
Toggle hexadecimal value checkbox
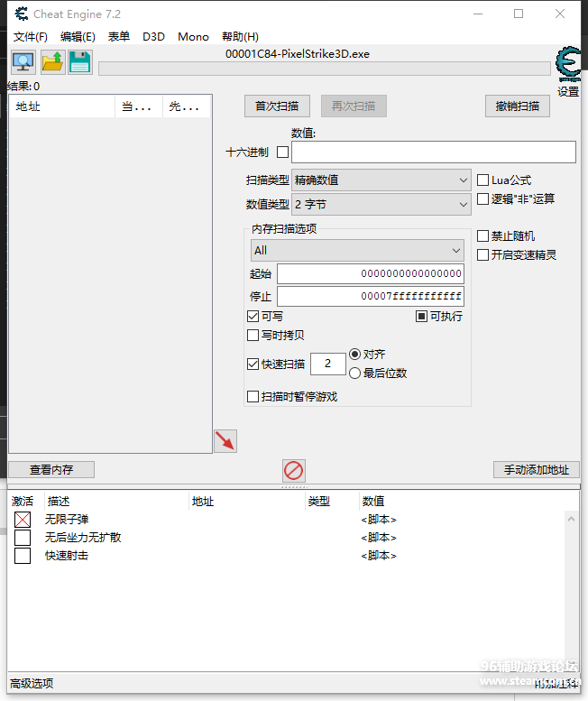pyautogui.click(x=282, y=152)
